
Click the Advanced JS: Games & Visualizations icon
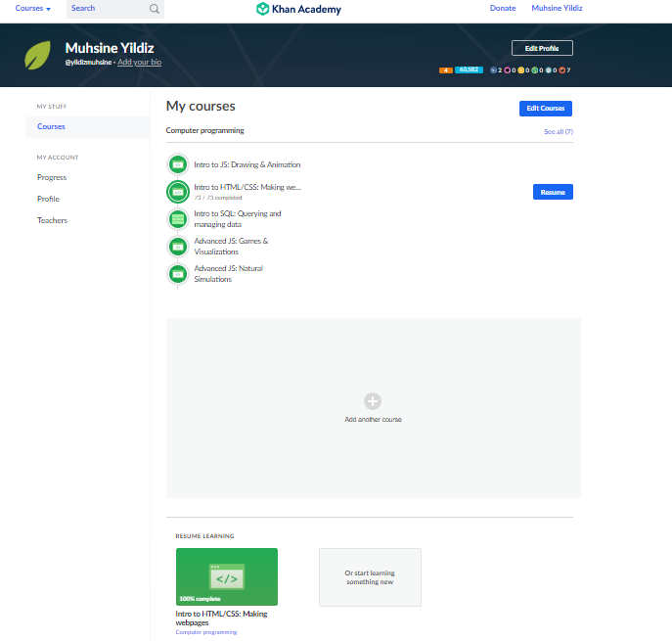click(177, 247)
